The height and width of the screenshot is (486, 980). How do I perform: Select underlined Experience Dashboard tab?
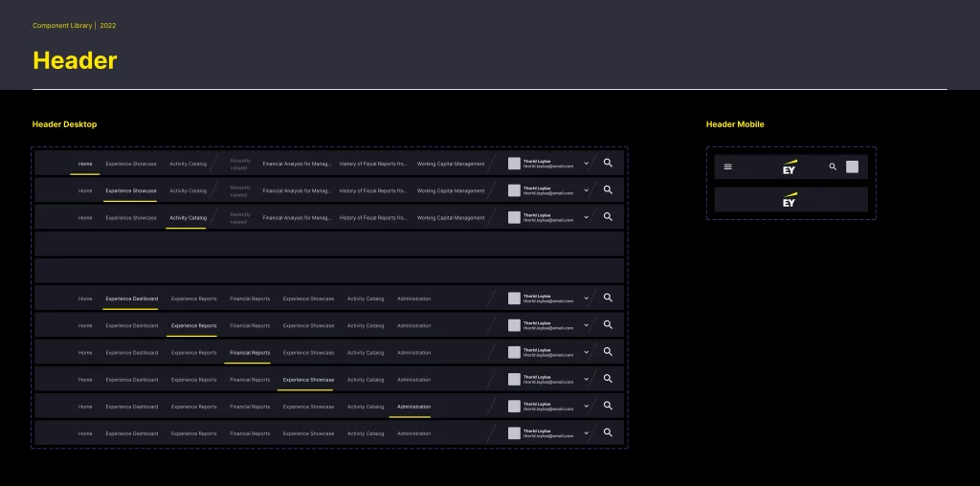coord(132,298)
